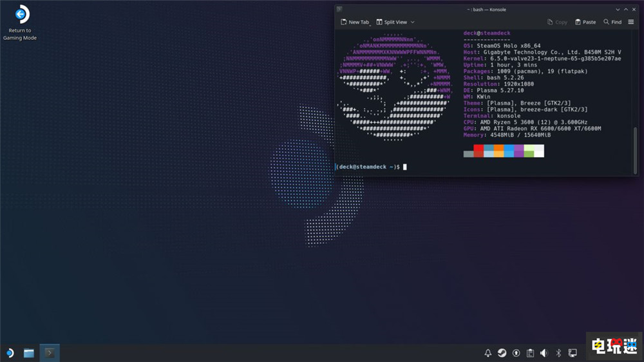Select the Konsole entry in the taskbar
The height and width of the screenshot is (362, 644).
coord(50,353)
